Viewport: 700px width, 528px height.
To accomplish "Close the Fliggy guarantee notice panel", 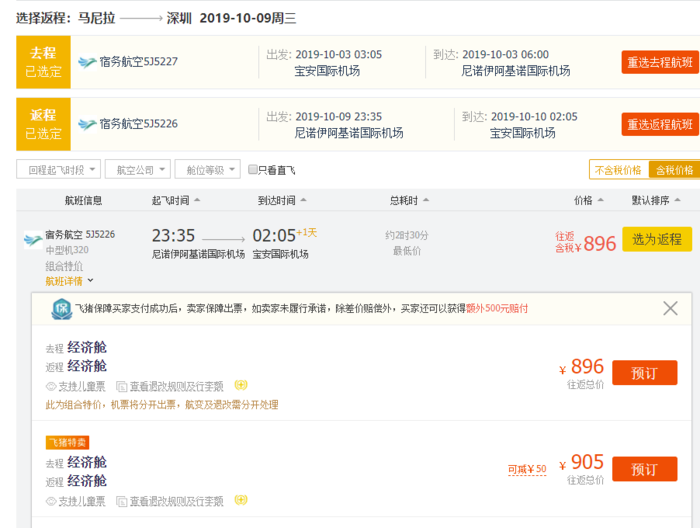I will (670, 309).
